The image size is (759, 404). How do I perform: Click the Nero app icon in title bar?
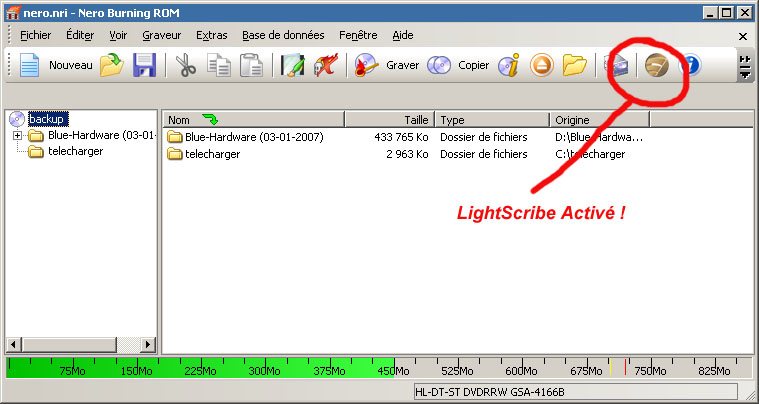(x=13, y=13)
